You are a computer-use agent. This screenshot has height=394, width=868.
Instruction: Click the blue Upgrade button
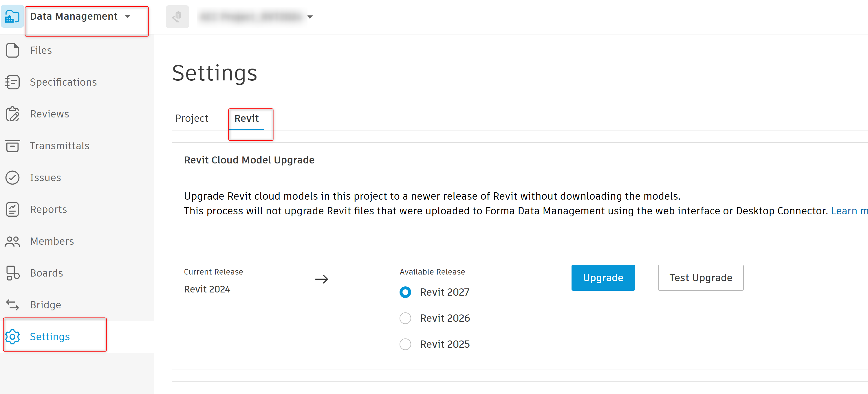tap(603, 278)
